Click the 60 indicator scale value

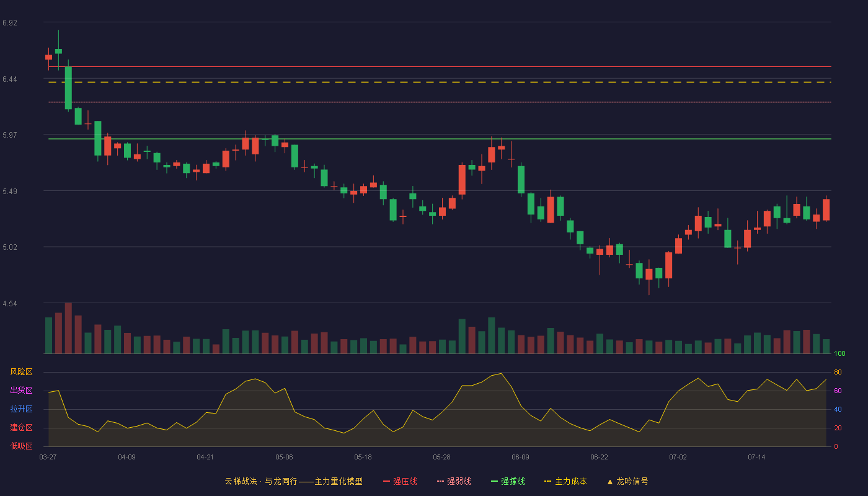838,391
